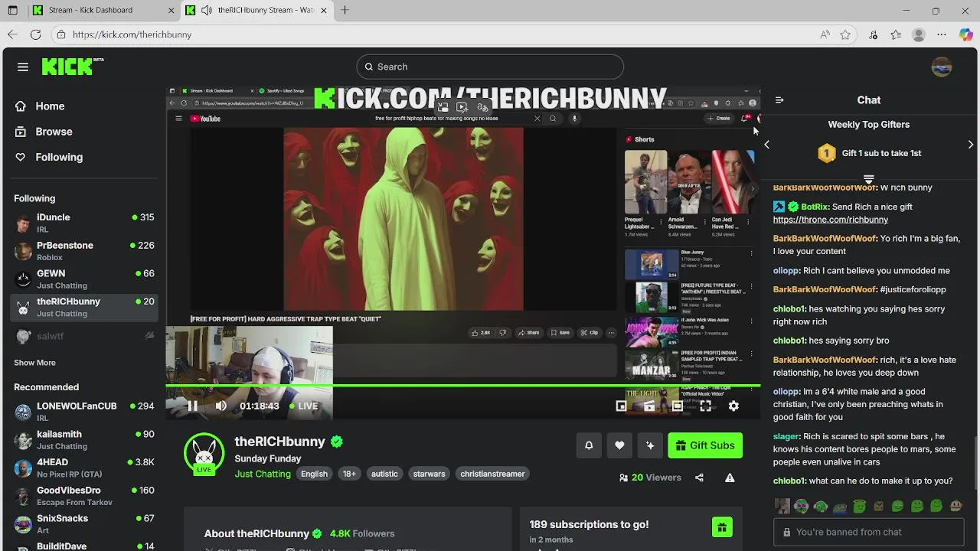Screen dimensions: 980x551
Task: Pause the live stream
Action: [x=193, y=406]
